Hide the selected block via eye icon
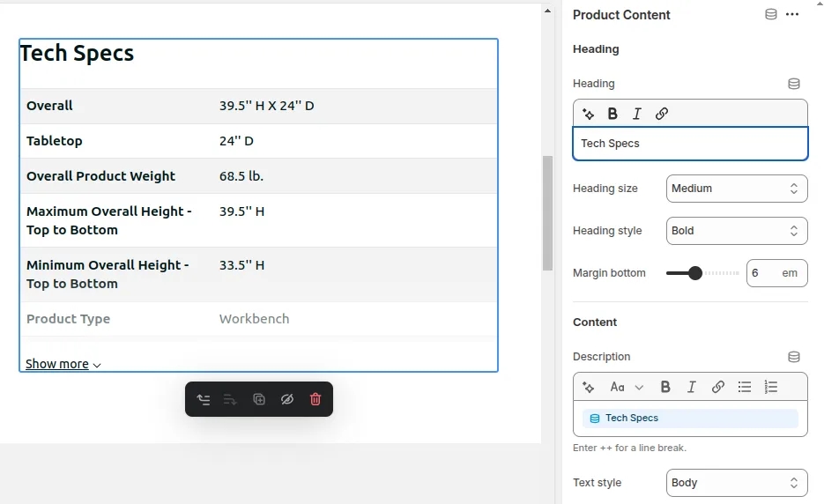The image size is (824, 504). pos(287,399)
